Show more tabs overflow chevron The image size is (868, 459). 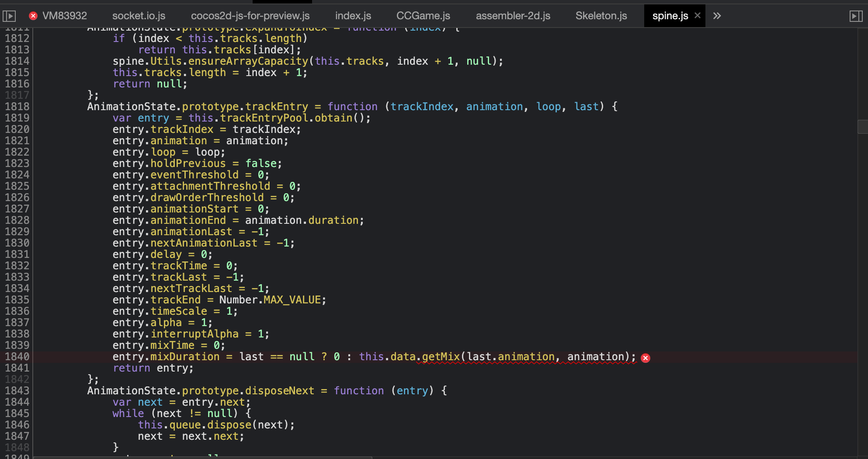pyautogui.click(x=717, y=16)
